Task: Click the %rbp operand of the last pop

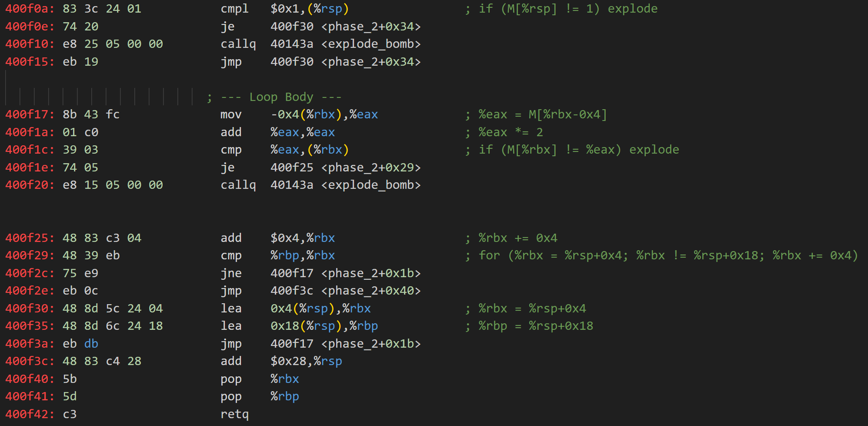Action: 285,396
